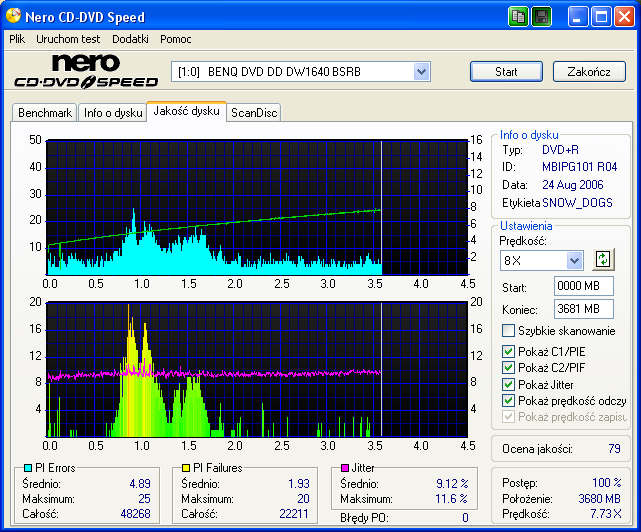Switch to the Info o dysku tab
Viewport: 641px width, 532px height.
click(x=113, y=112)
